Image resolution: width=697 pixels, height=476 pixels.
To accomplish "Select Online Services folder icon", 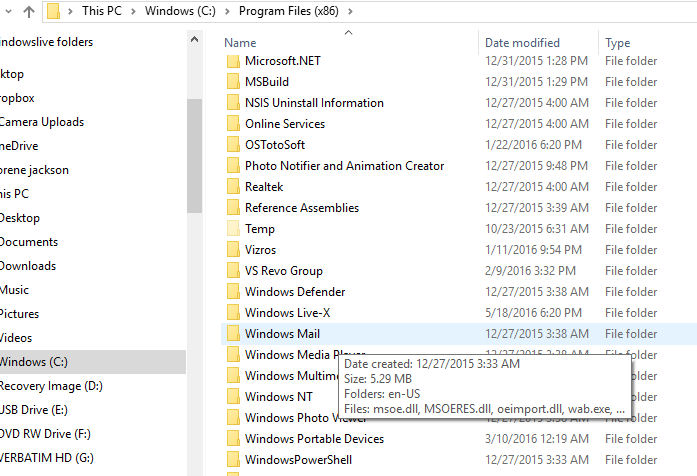I will tap(233, 124).
